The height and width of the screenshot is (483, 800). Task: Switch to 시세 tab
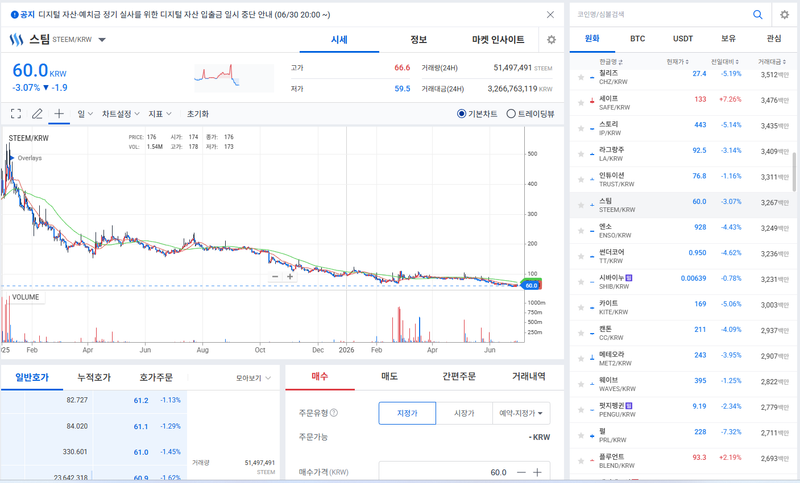339,39
